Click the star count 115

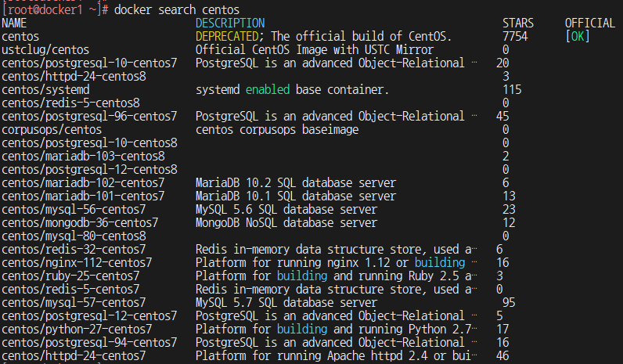click(512, 90)
